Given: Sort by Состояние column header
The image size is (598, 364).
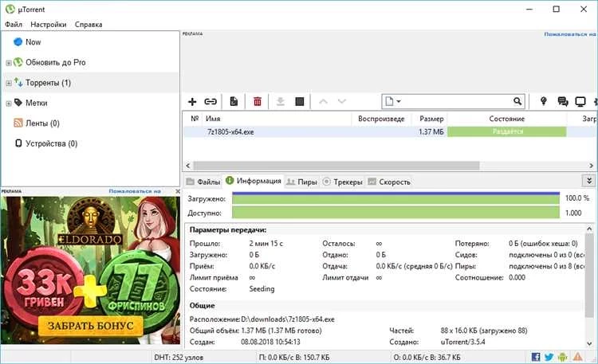Looking at the screenshot, I should click(x=507, y=119).
